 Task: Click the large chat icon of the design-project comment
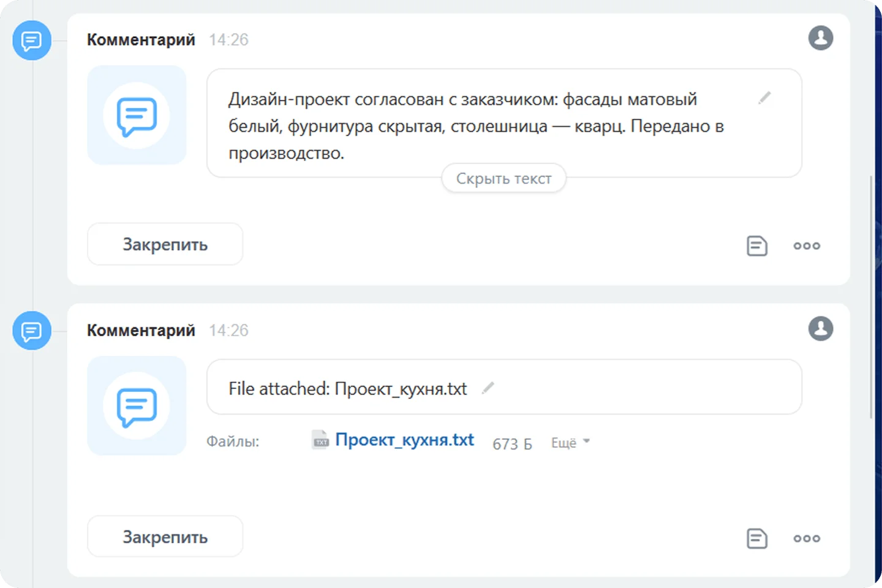pyautogui.click(x=137, y=115)
